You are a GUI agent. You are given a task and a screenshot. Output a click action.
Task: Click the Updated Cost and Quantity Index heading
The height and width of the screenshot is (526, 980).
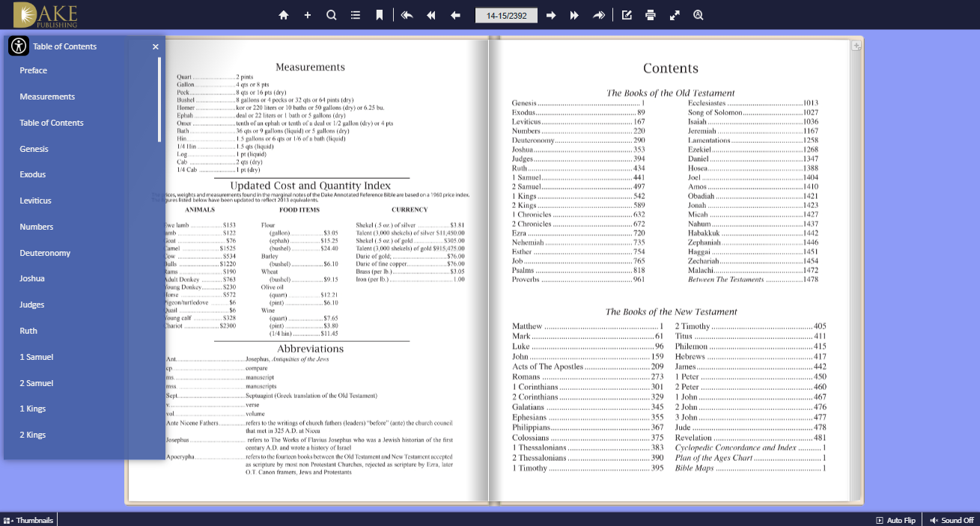(311, 186)
